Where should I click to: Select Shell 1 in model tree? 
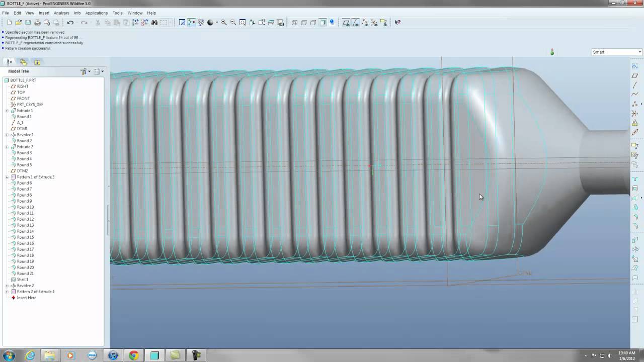(x=23, y=280)
